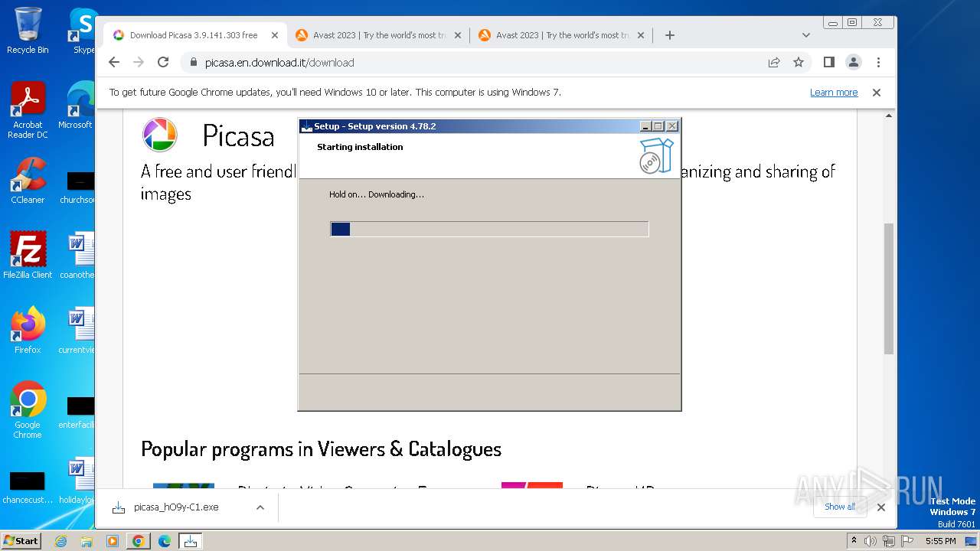This screenshot has width=980, height=551.
Task: Switch to second Avast 2023 tab
Action: point(562,35)
